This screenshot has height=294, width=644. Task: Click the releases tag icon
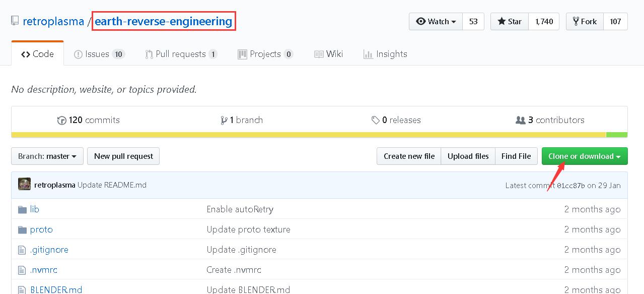coord(376,120)
